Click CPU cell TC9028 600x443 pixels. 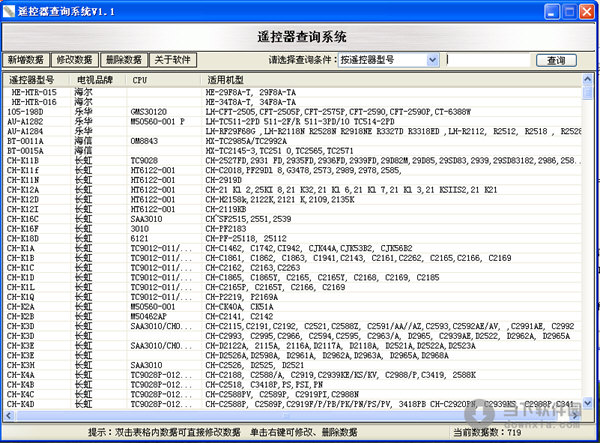144,161
